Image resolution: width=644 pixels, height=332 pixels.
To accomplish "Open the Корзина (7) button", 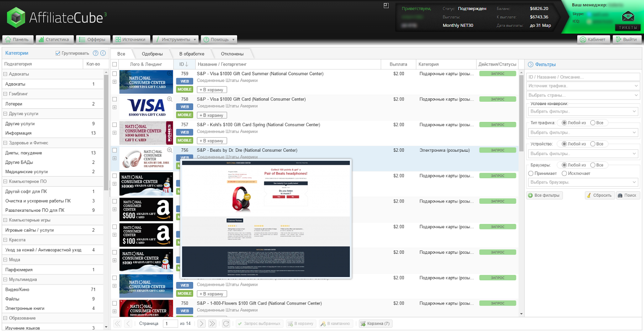I will (375, 324).
